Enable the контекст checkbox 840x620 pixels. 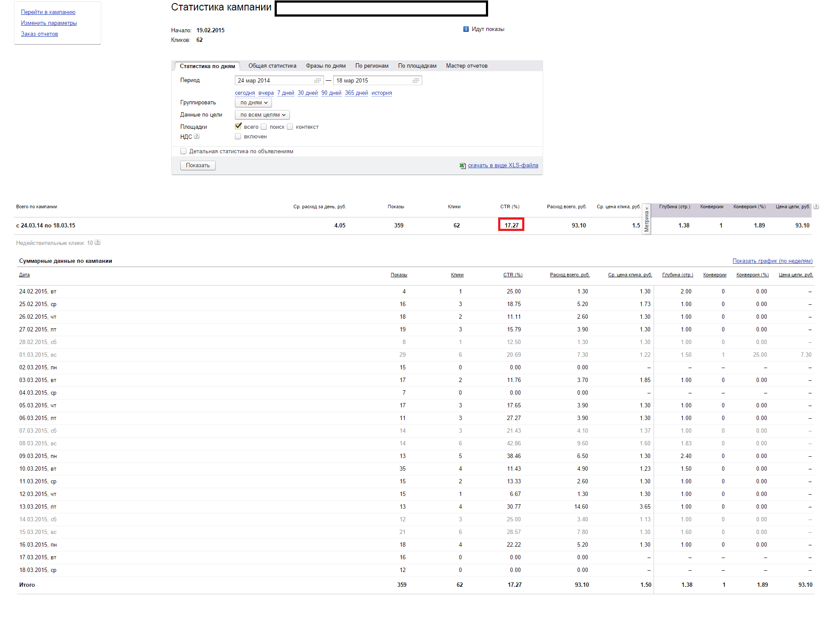tap(290, 127)
